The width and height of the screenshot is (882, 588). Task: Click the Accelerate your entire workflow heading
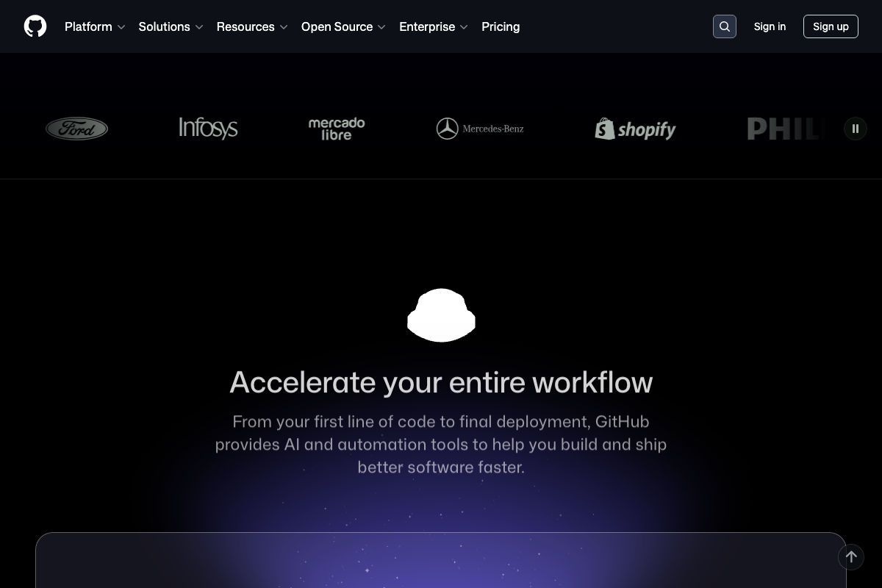point(441,382)
